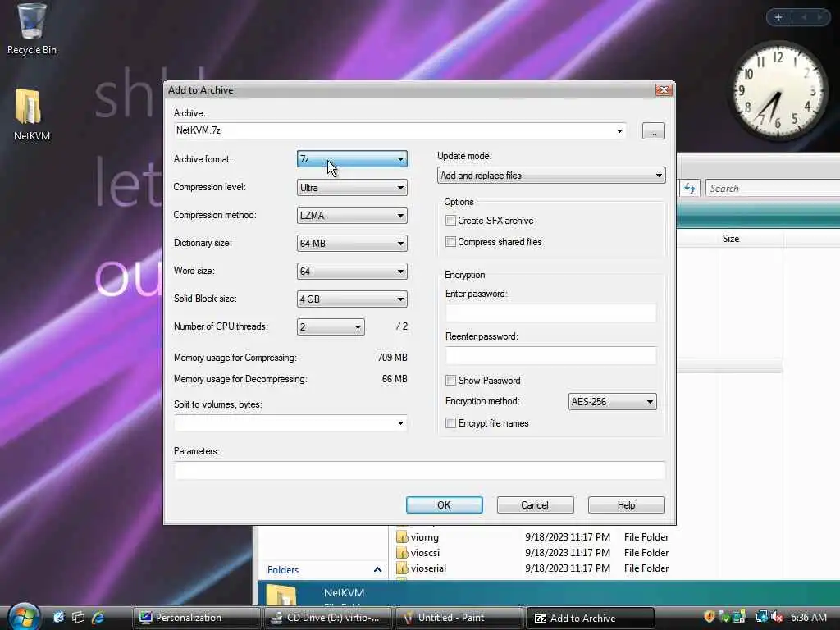Click the Add to Archive taskbar button

tap(591, 618)
